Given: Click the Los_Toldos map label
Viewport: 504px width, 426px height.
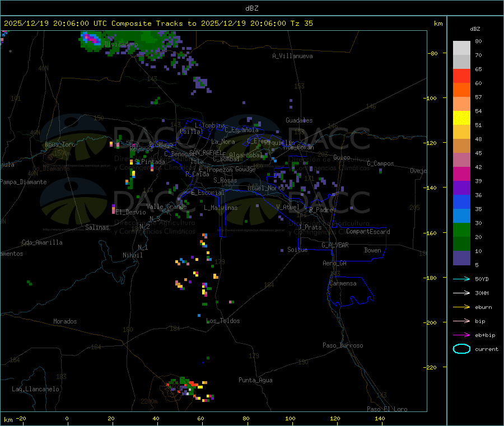Looking at the screenshot, I should [223, 321].
